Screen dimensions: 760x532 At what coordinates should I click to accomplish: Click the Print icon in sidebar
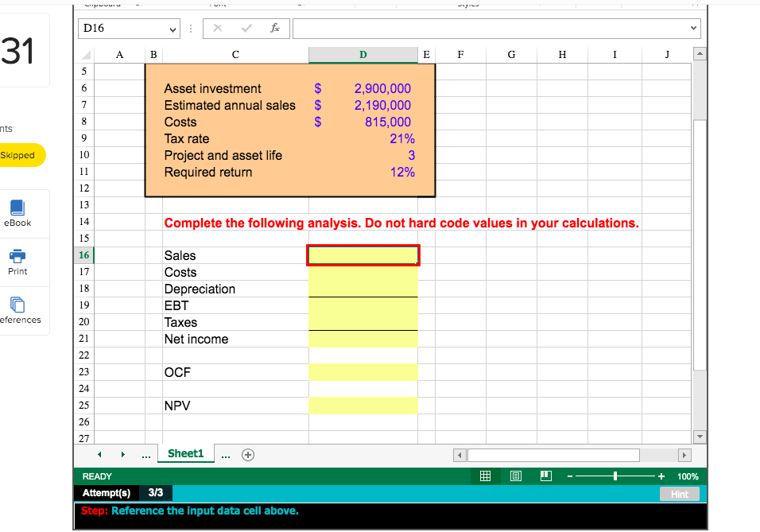click(17, 256)
